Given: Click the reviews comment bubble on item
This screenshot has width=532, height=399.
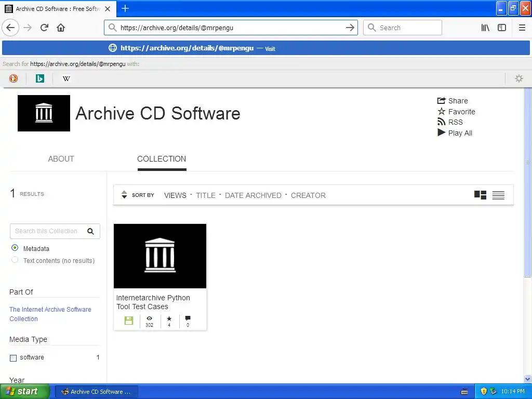Looking at the screenshot, I should (188, 321).
